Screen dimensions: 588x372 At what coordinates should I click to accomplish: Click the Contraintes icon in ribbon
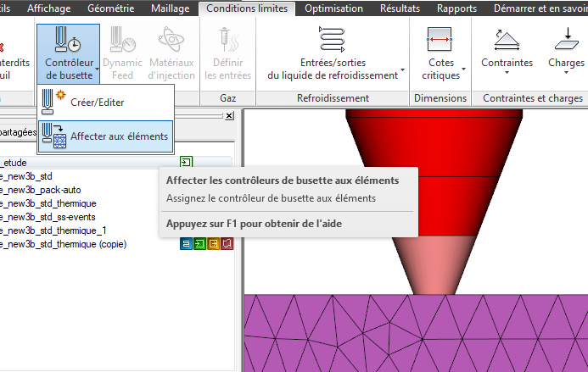click(507, 40)
